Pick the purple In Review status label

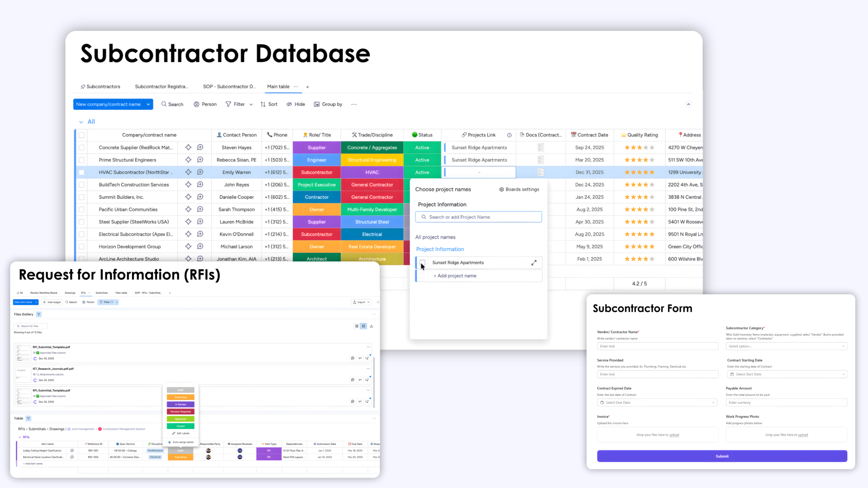point(180,404)
